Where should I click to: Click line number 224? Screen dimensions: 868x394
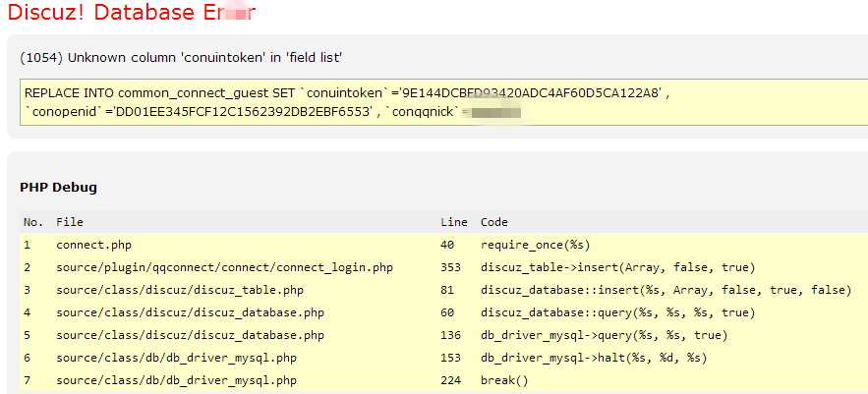pyautogui.click(x=451, y=380)
